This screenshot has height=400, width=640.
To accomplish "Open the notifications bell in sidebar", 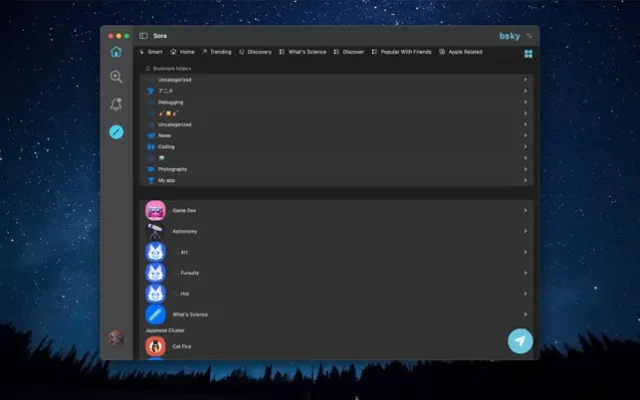I will (x=116, y=104).
